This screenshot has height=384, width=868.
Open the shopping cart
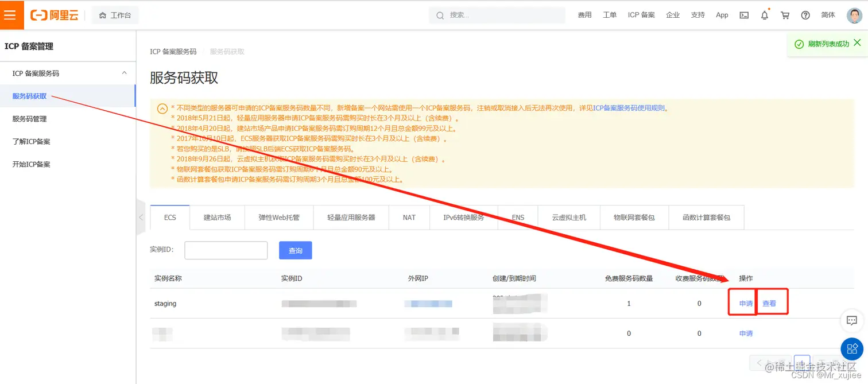point(784,15)
